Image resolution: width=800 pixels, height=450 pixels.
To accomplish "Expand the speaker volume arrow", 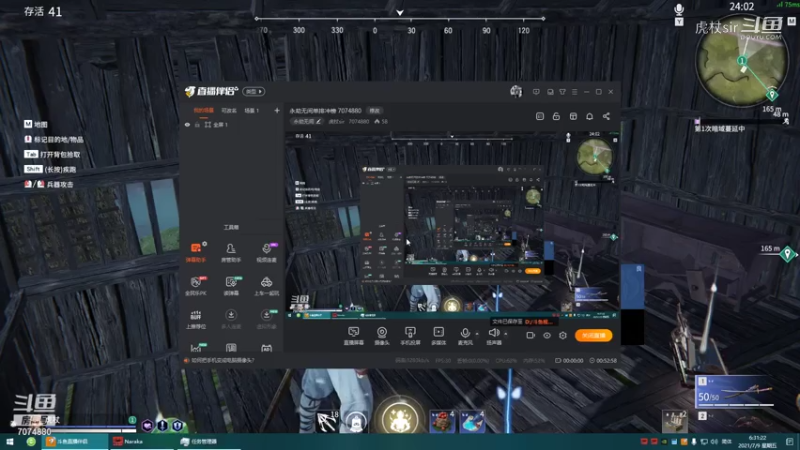I will click(x=506, y=334).
